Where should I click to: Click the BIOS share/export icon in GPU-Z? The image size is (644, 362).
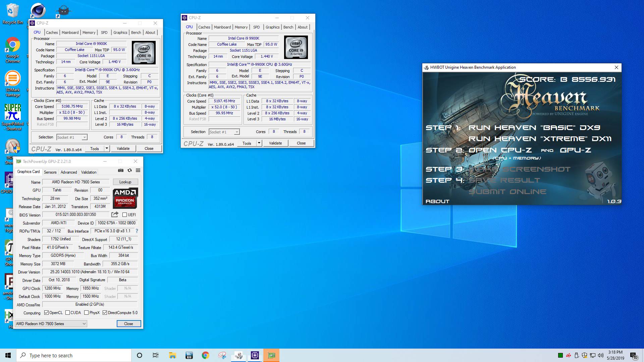115,215
